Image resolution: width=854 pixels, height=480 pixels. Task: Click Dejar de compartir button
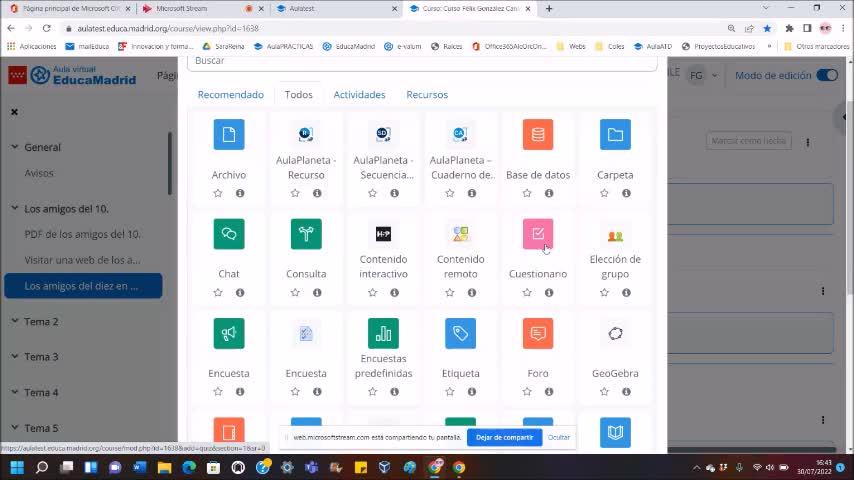(504, 438)
